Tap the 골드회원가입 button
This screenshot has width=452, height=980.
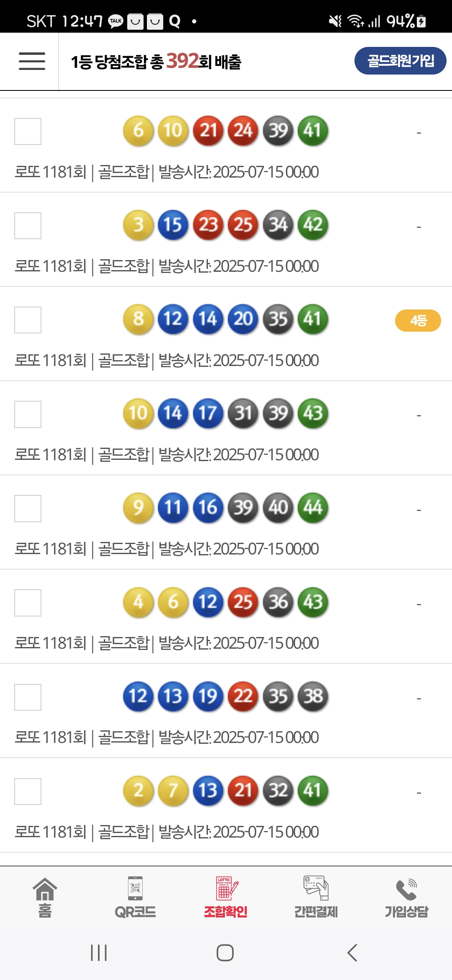(x=400, y=61)
